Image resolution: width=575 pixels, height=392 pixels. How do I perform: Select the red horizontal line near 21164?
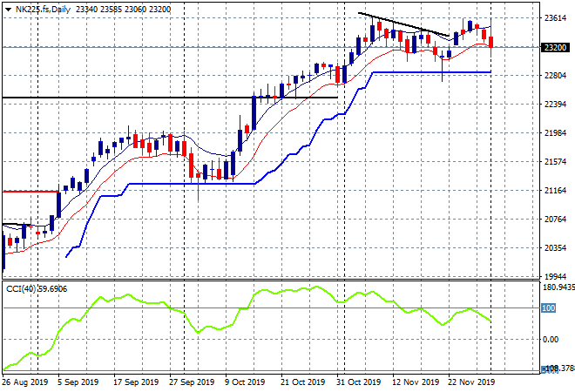(x=30, y=192)
